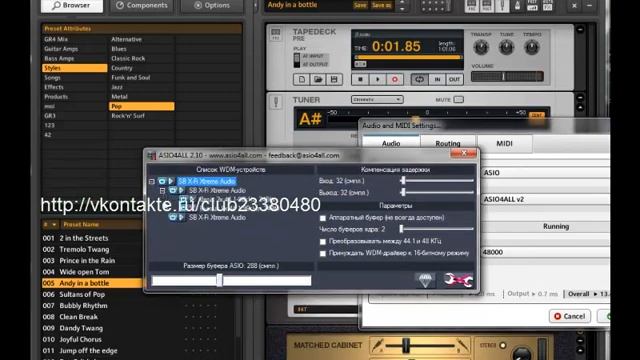
Task: Open the 48000 sample rate dropdown
Action: tap(546, 252)
